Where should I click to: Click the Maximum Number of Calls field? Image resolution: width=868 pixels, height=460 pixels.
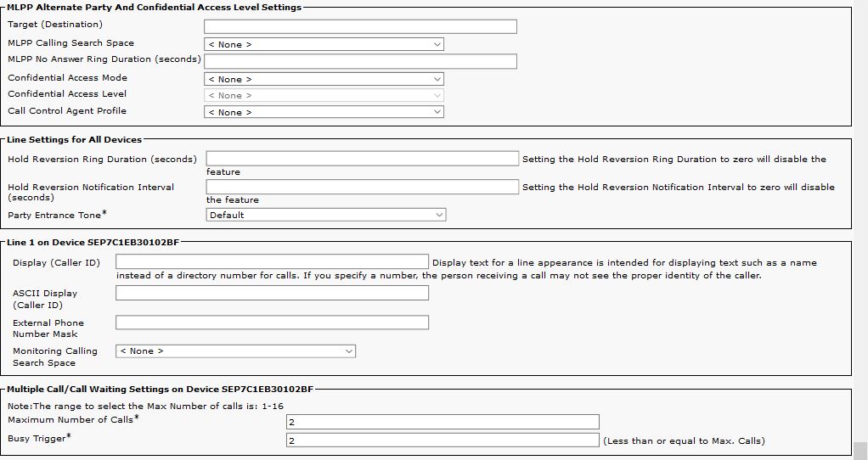(442, 422)
